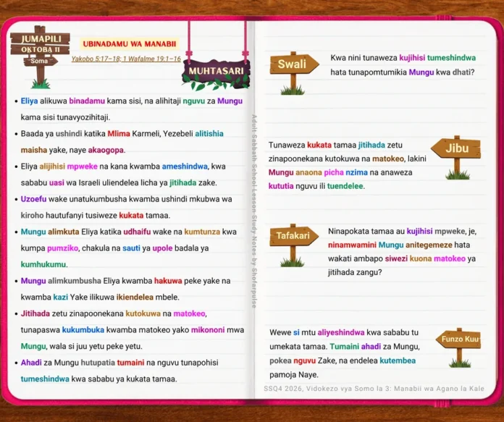Click the UBINADAMU WA MANABII title

(x=130, y=44)
